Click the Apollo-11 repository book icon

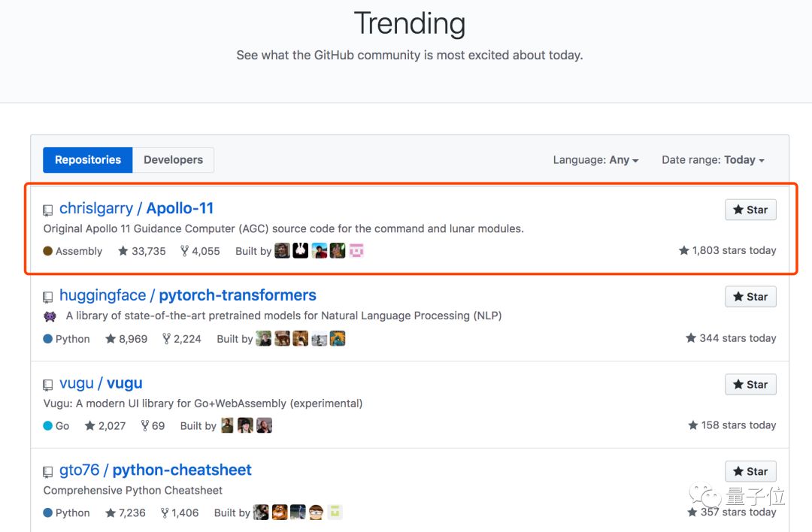tap(48, 210)
